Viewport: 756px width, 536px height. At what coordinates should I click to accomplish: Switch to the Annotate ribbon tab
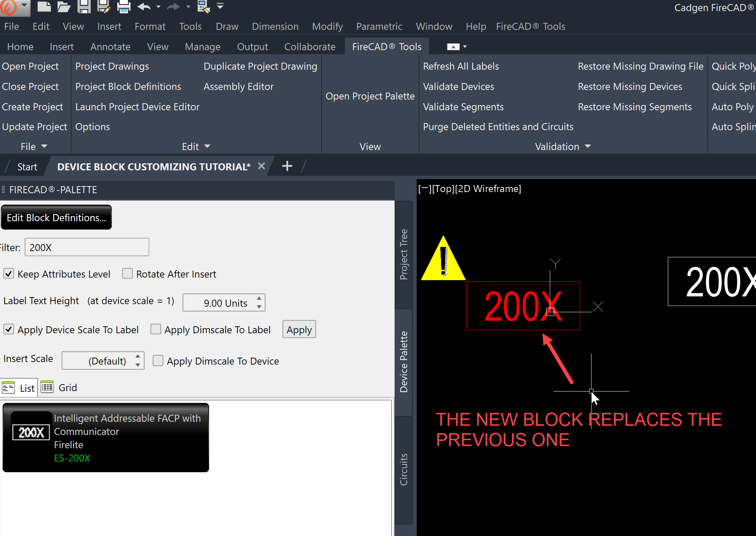[110, 47]
